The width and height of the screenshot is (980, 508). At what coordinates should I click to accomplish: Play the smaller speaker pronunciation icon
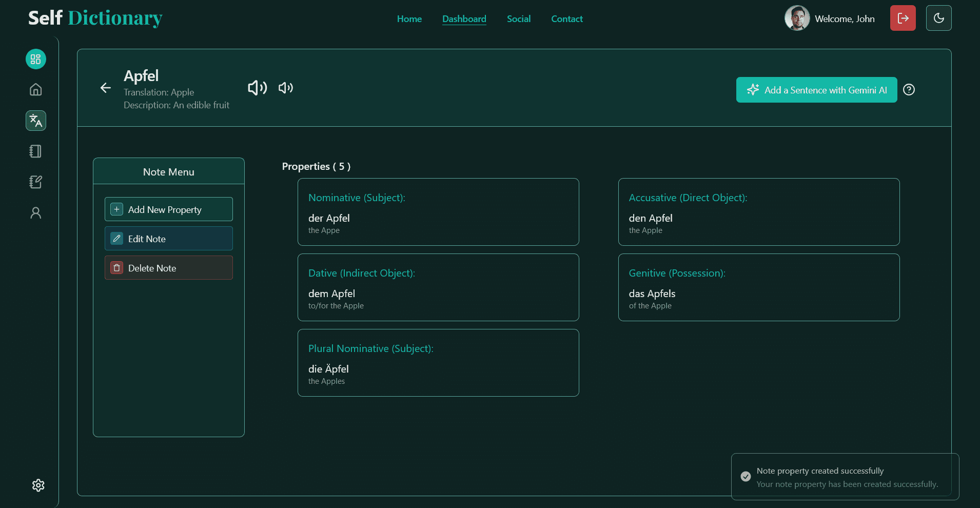[286, 88]
